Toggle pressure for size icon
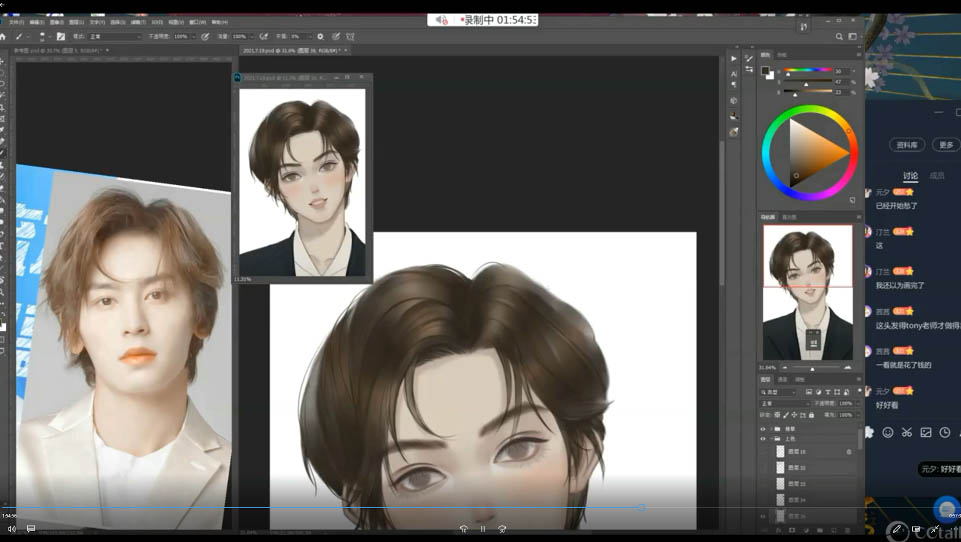Image resolution: width=961 pixels, height=542 pixels. (336, 36)
